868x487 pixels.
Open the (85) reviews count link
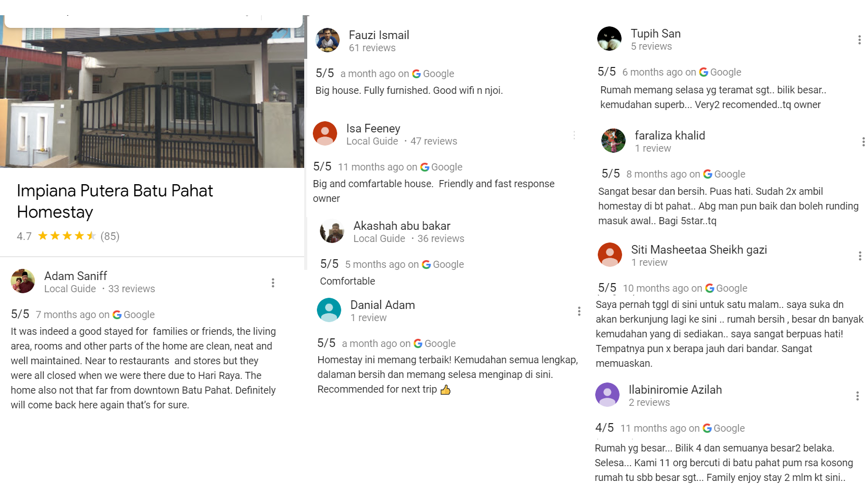click(x=110, y=236)
